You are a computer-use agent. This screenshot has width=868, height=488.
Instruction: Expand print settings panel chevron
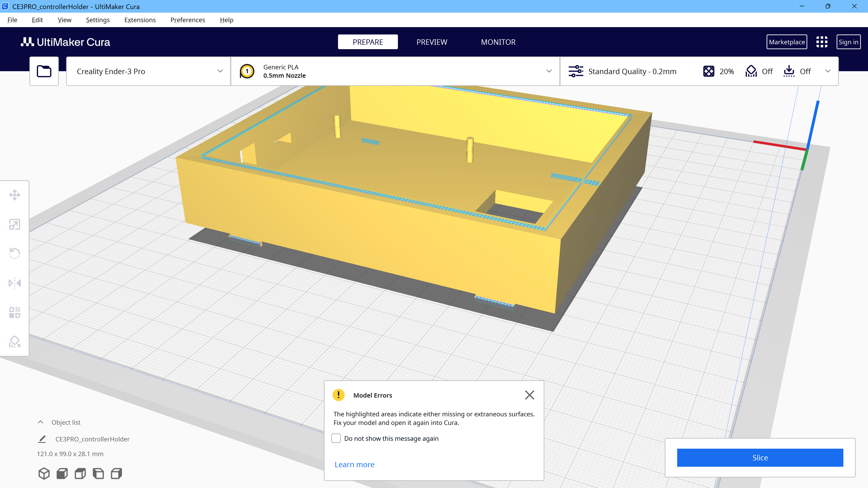(828, 71)
